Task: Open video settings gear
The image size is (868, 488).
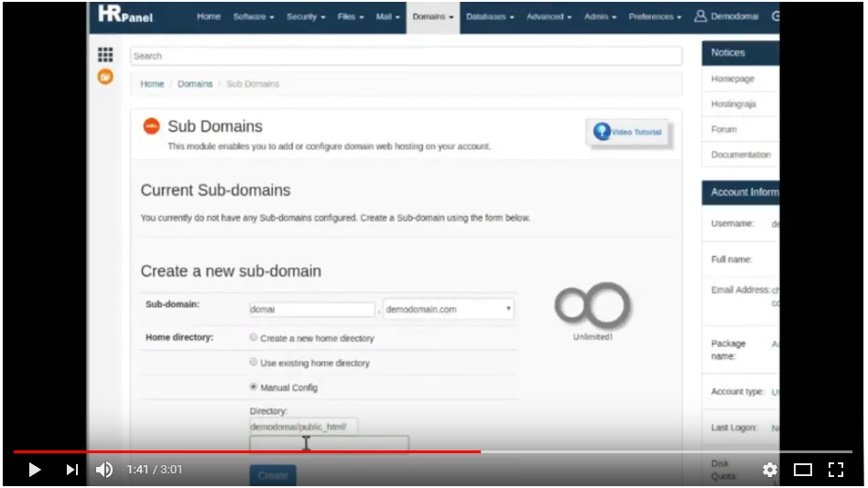Action: coord(769,470)
